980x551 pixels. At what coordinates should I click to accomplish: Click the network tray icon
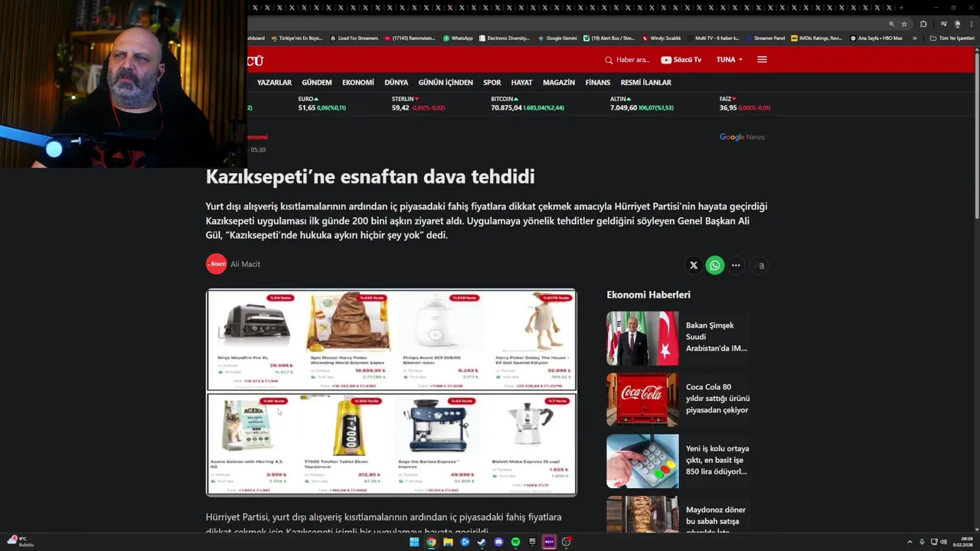click(933, 542)
